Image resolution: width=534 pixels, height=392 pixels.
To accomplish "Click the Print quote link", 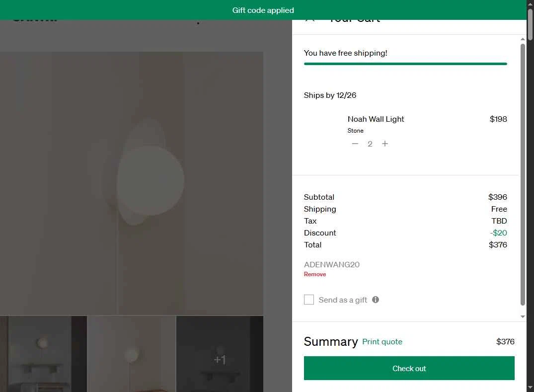I will pos(382,342).
